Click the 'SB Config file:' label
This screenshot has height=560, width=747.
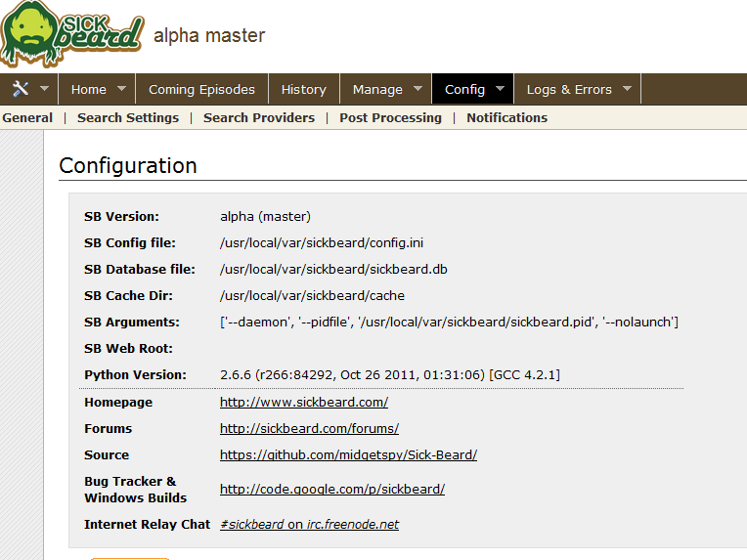[130, 242]
